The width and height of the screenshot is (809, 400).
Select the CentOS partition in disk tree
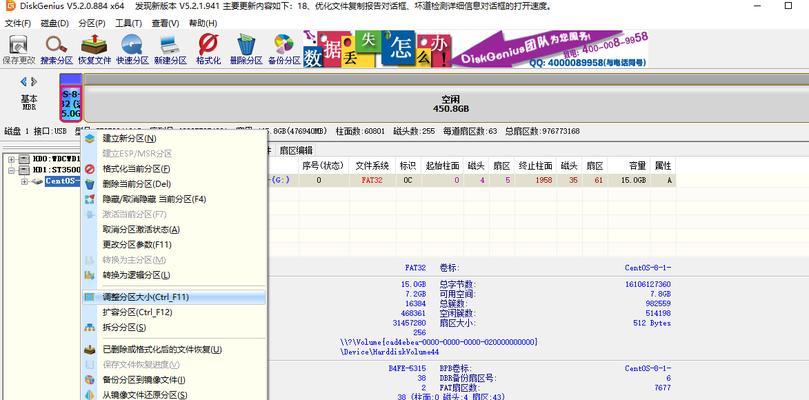tap(63, 181)
